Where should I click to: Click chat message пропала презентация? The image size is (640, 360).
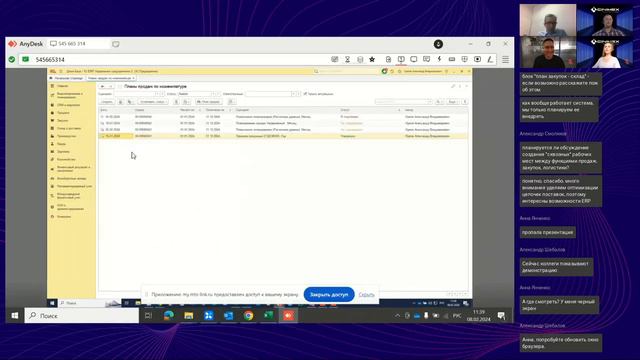(548, 232)
